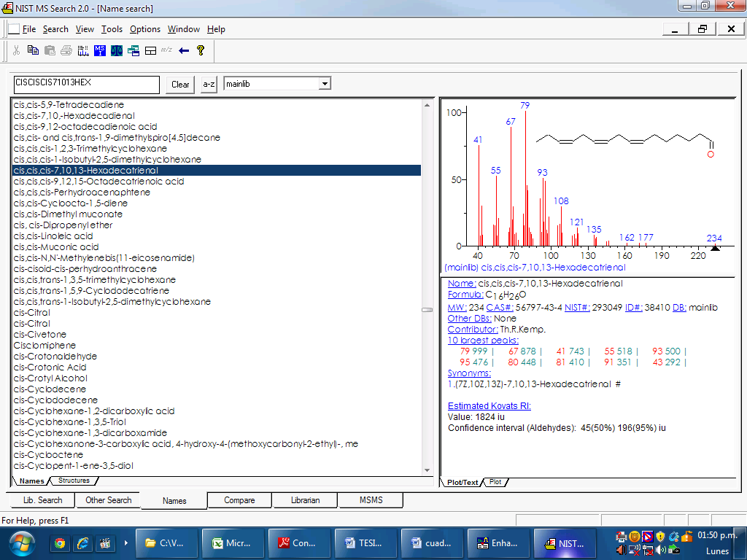Open the Search menu
The height and width of the screenshot is (560, 747).
55,29
